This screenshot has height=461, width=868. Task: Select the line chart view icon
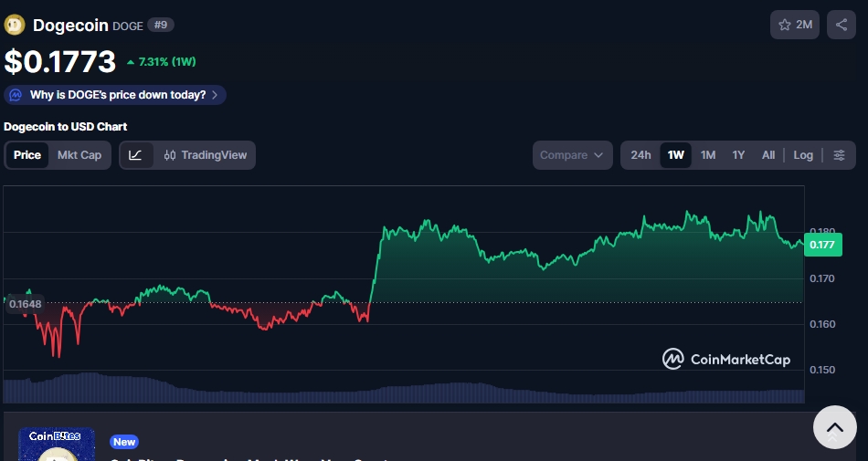[x=135, y=155]
